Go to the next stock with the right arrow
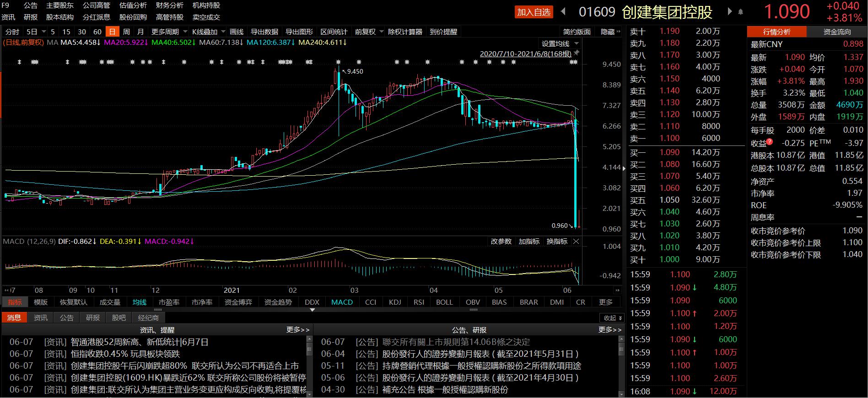Image resolution: width=868 pixels, height=398 pixels. pos(730,11)
